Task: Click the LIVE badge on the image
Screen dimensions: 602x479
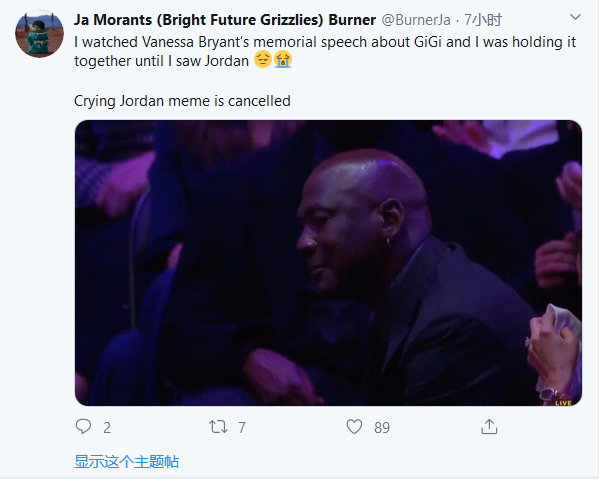Action: tap(563, 402)
